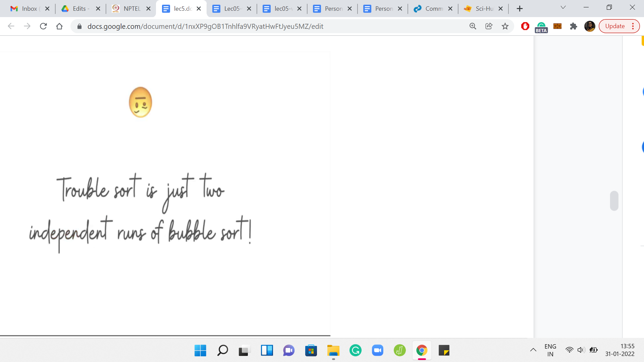Click the red Adblock extension icon

point(525,26)
